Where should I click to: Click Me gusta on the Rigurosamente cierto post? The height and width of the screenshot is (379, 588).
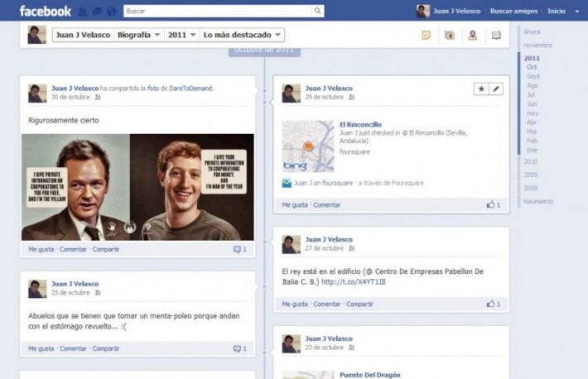point(41,249)
